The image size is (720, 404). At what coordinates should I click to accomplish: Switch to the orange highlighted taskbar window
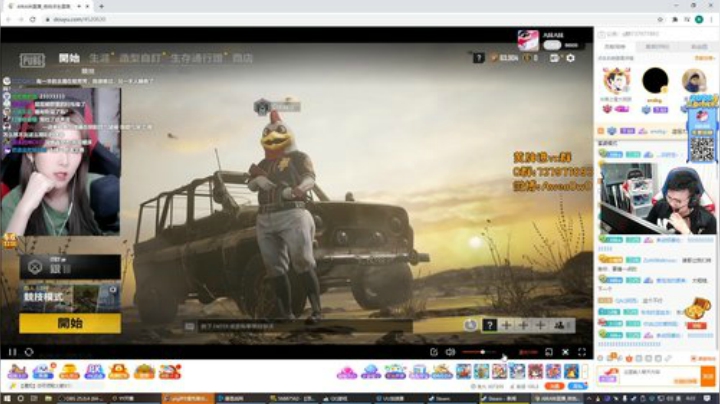[x=187, y=398]
